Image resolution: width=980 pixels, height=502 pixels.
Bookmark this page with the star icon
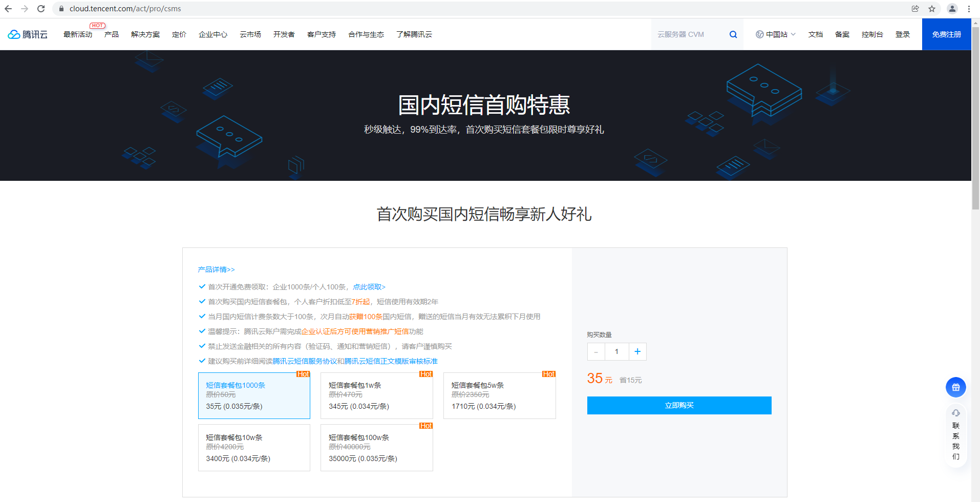tap(932, 9)
